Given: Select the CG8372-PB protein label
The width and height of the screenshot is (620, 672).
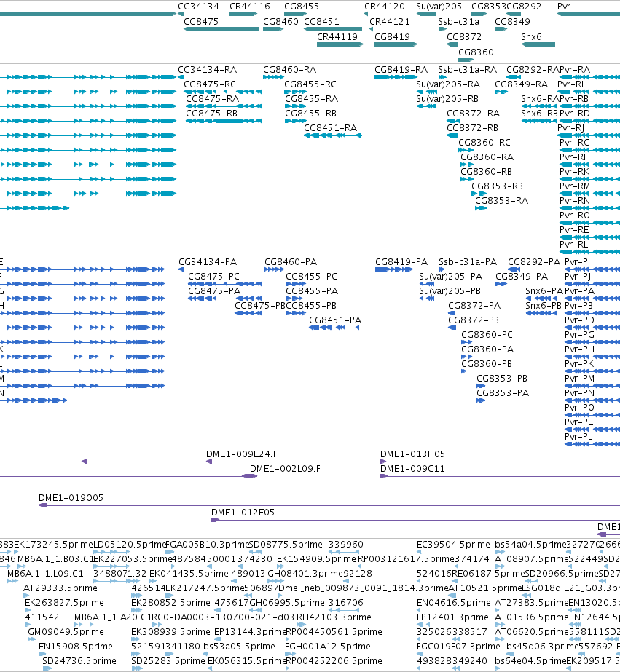Looking at the screenshot, I should pos(474,320).
